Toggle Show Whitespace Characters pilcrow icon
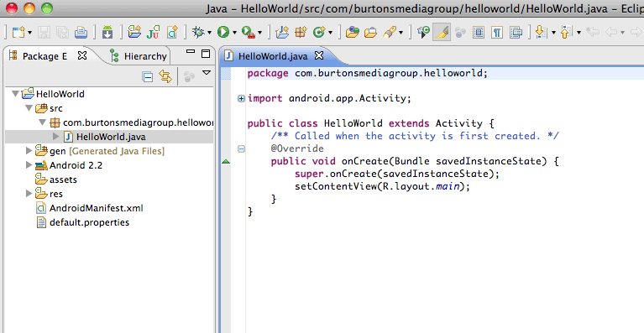The image size is (644, 333). 497,32
